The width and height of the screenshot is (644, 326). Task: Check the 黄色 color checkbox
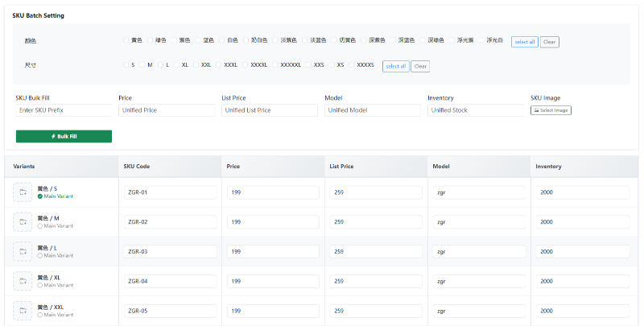coord(126,40)
